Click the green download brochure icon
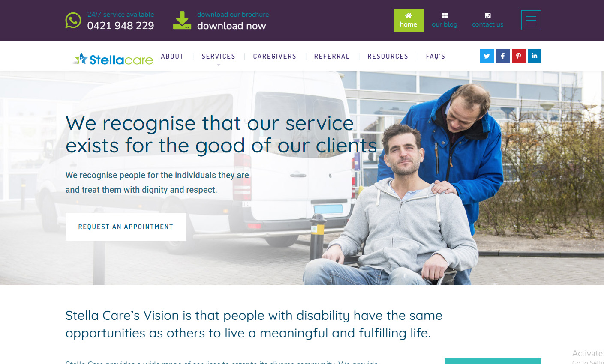 coord(182,21)
